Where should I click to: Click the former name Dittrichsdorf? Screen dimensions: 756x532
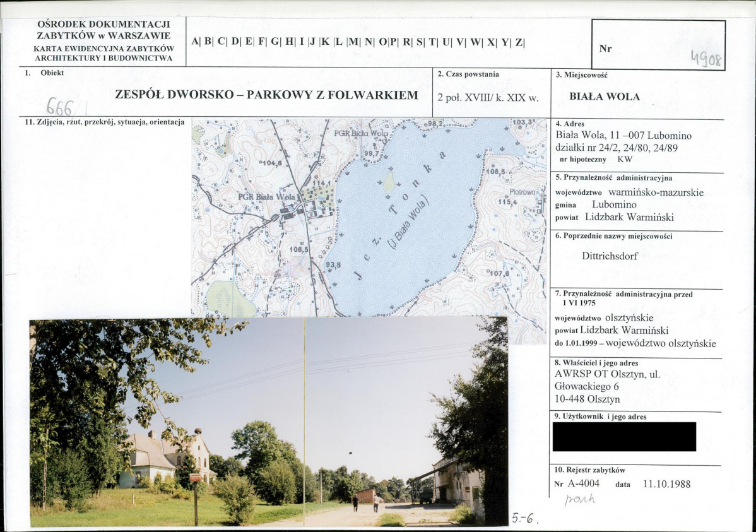point(610,256)
